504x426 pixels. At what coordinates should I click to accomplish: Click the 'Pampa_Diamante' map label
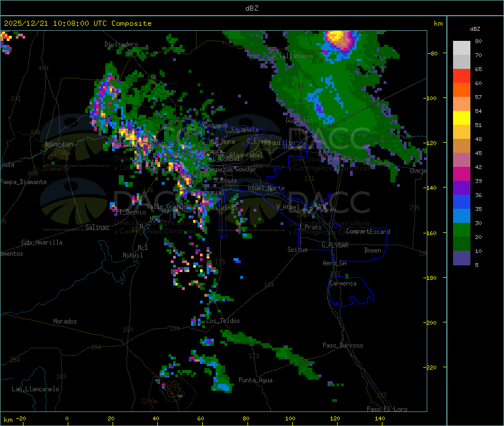click(x=24, y=182)
